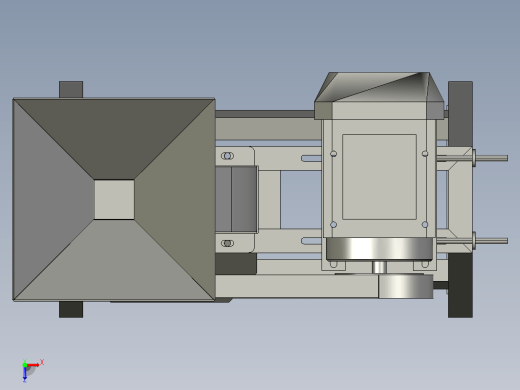Select the long belt guard bar along the bottom
This screenshot has width=520, height=390.
coord(297,286)
